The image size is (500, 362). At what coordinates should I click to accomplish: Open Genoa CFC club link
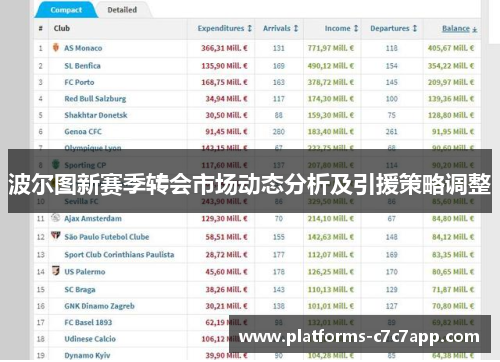point(83,132)
